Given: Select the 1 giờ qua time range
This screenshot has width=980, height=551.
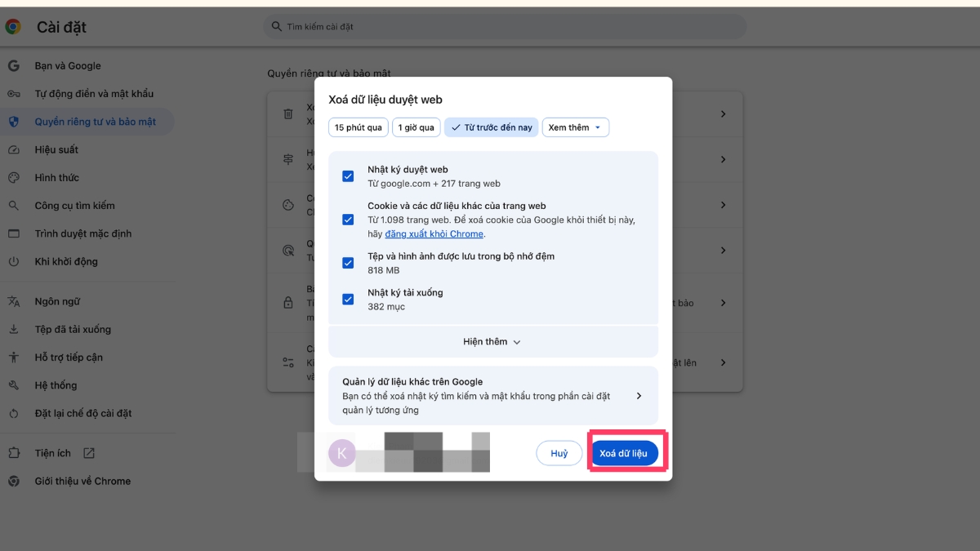Looking at the screenshot, I should 416,127.
